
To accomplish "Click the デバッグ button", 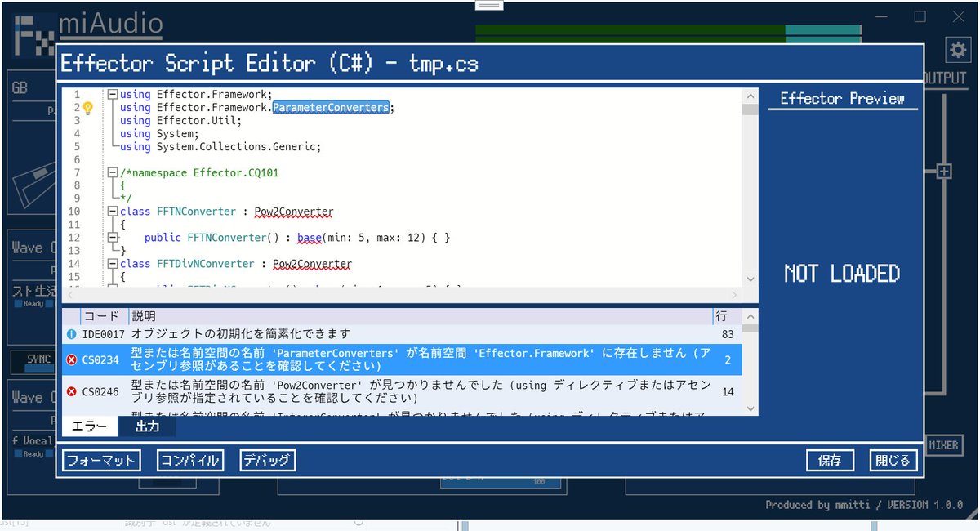I will (x=267, y=461).
